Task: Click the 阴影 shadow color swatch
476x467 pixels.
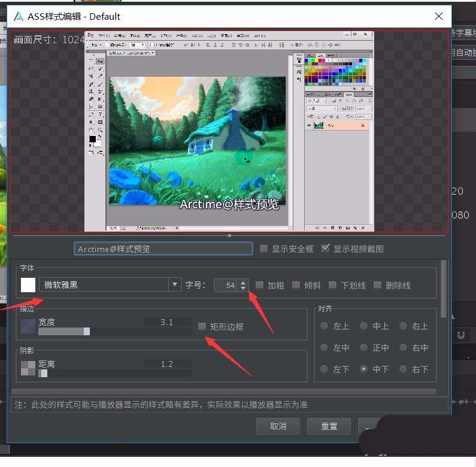Action: click(x=28, y=368)
